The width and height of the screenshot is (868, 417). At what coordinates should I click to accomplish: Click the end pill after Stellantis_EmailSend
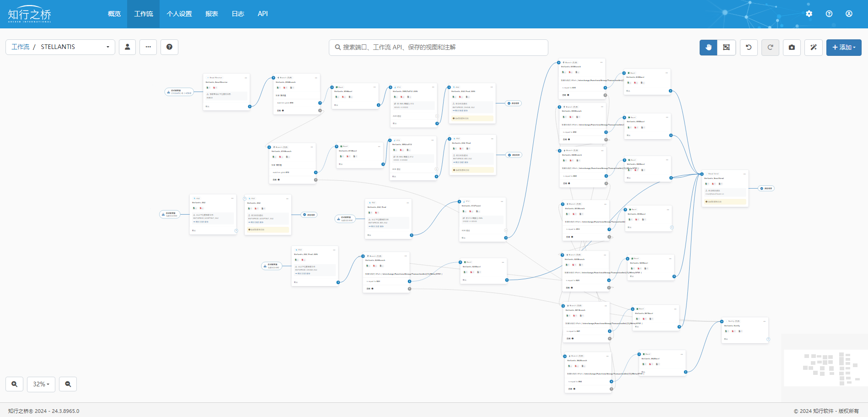click(766, 188)
